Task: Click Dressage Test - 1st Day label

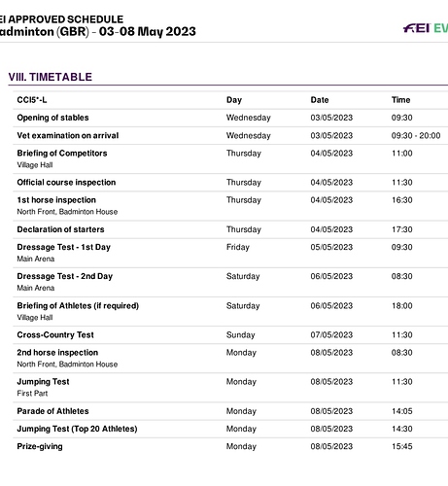Action: tap(64, 247)
